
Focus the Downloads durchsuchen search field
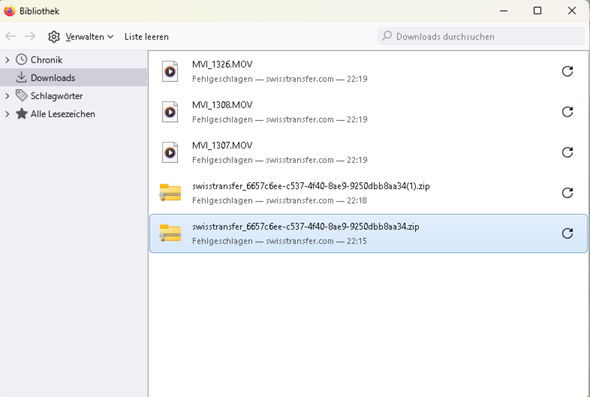(481, 37)
